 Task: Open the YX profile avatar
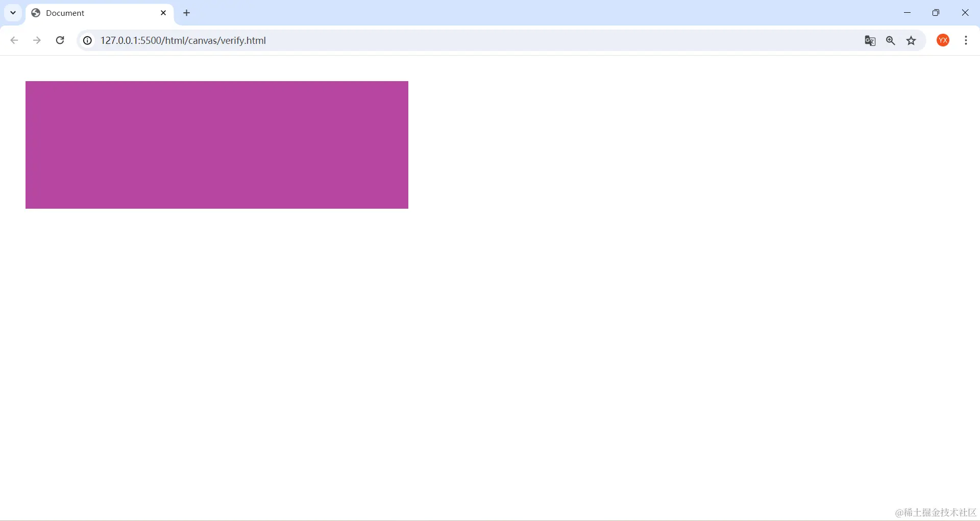[x=943, y=40]
